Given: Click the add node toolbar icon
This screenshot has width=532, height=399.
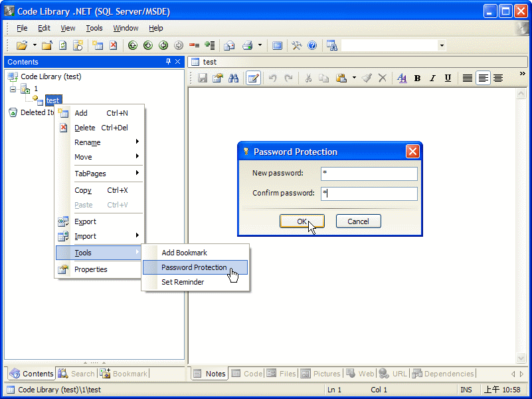Looking at the screenshot, I should (98, 45).
